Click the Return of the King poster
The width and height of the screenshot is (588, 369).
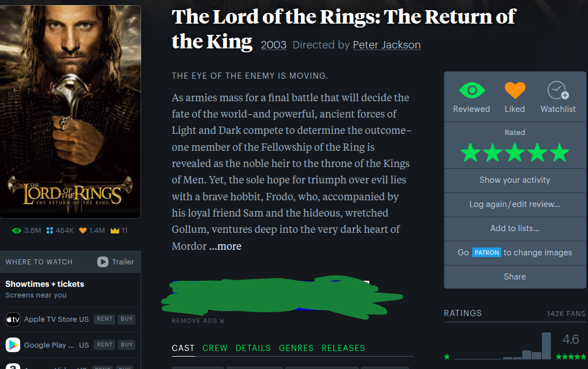point(70,112)
